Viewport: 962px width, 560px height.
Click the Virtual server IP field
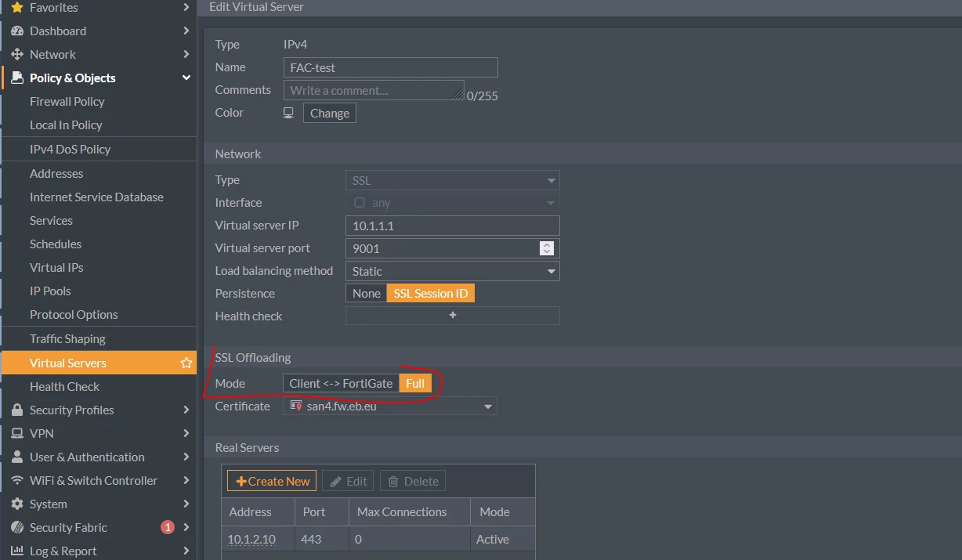point(453,226)
